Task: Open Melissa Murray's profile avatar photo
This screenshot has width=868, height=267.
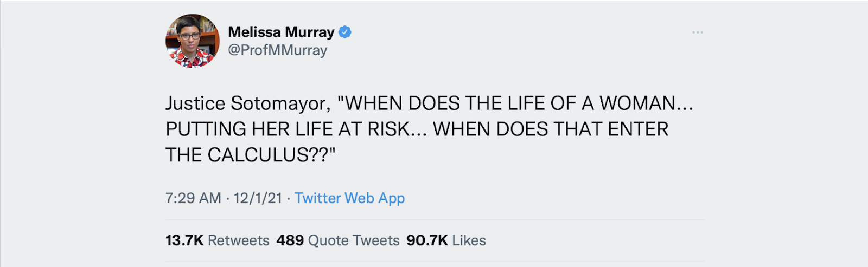Action: (192, 41)
